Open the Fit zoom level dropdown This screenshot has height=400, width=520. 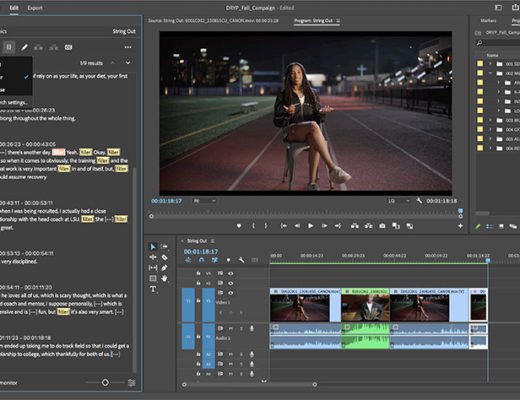click(x=204, y=201)
